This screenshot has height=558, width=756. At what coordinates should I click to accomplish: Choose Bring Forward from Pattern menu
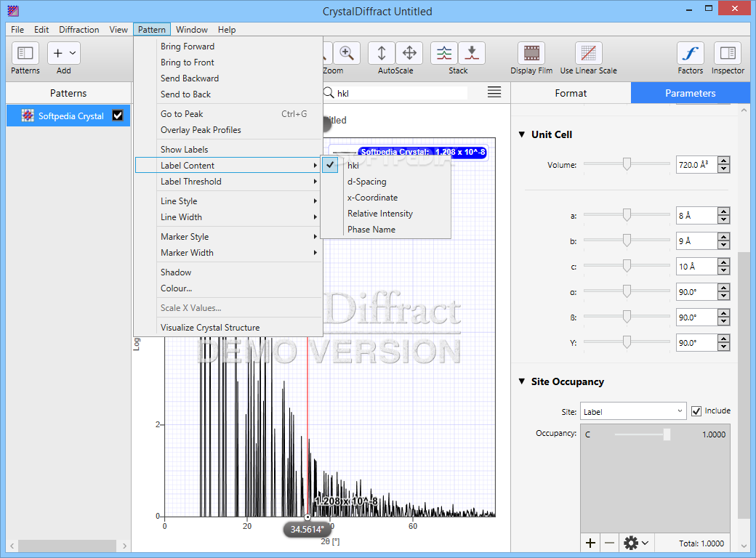tap(228, 46)
